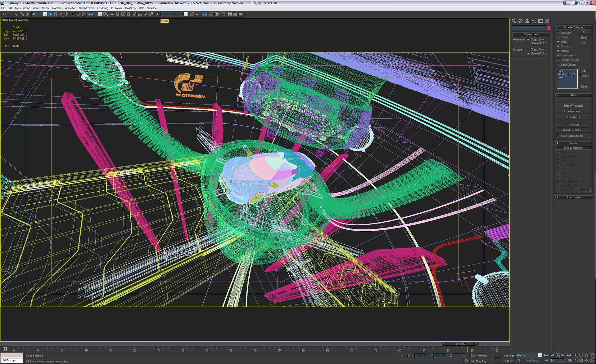Open the Utilities panel tab icon
This screenshot has width=596, height=364.
pos(547,21)
